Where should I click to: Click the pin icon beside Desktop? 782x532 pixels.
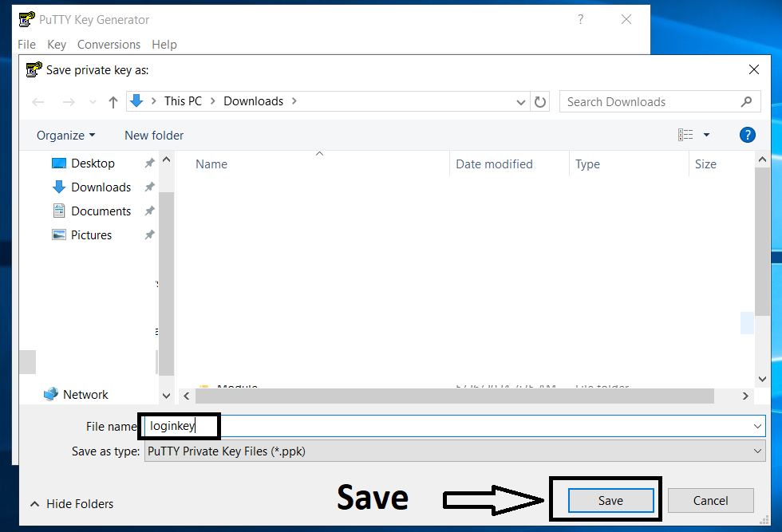tap(149, 163)
